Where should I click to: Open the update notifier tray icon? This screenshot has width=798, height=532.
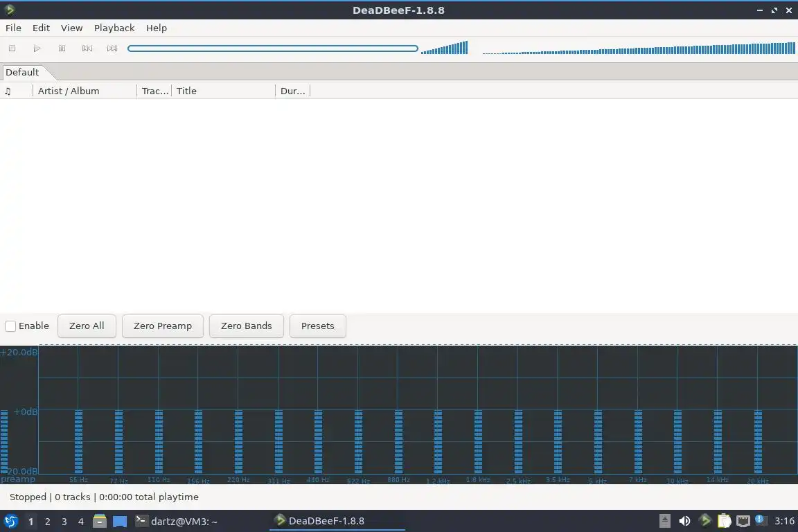coord(761,520)
